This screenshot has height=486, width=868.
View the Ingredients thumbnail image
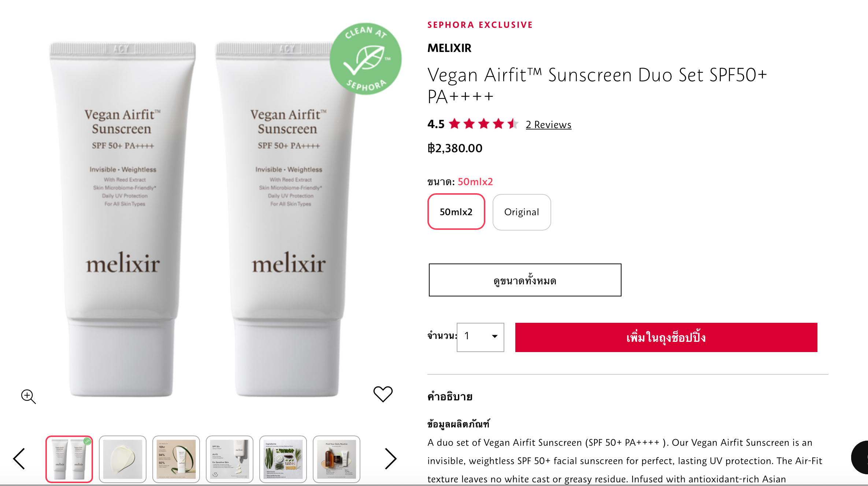[283, 459]
